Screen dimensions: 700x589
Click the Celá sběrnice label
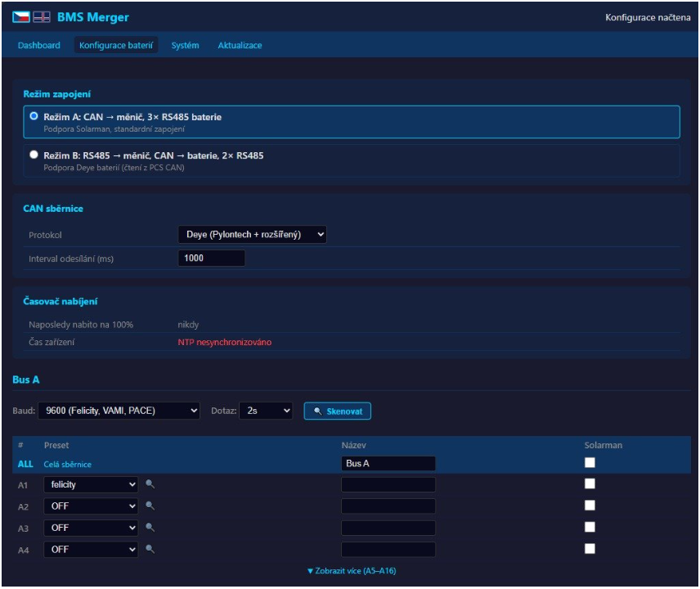(67, 465)
